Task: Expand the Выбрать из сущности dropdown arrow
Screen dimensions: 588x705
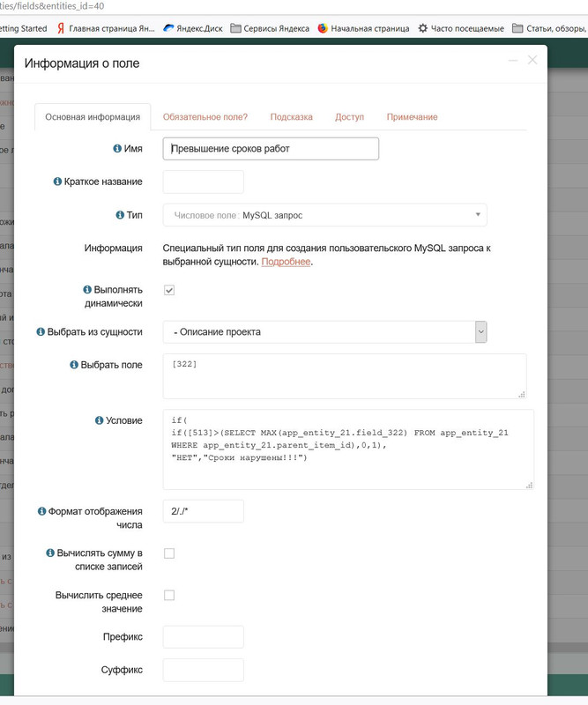Action: pos(481,332)
